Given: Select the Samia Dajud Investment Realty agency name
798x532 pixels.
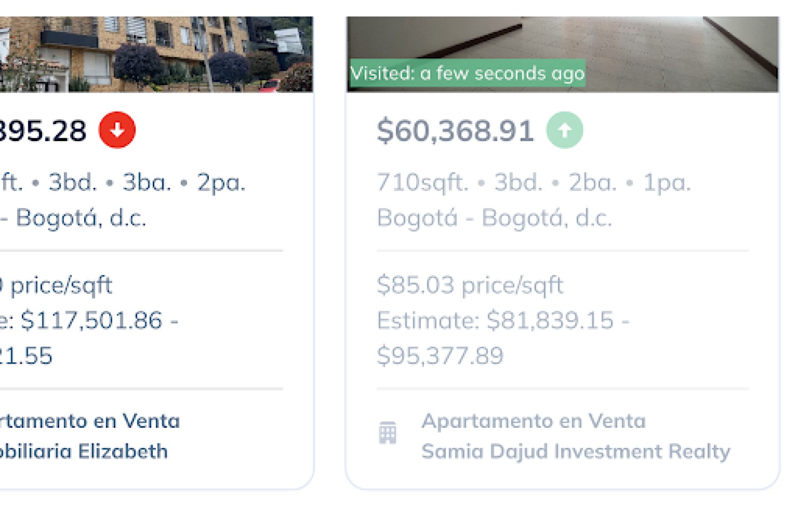Looking at the screenshot, I should click(576, 451).
